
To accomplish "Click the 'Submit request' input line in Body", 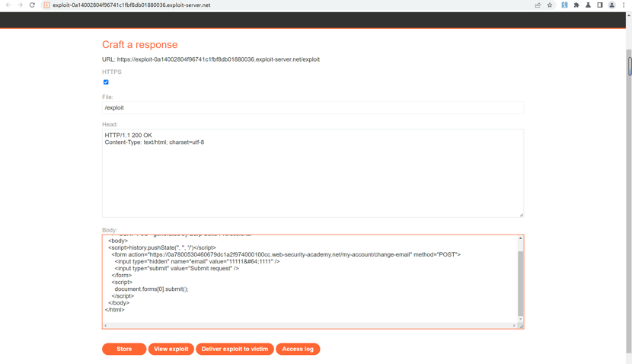I will 177,269.
